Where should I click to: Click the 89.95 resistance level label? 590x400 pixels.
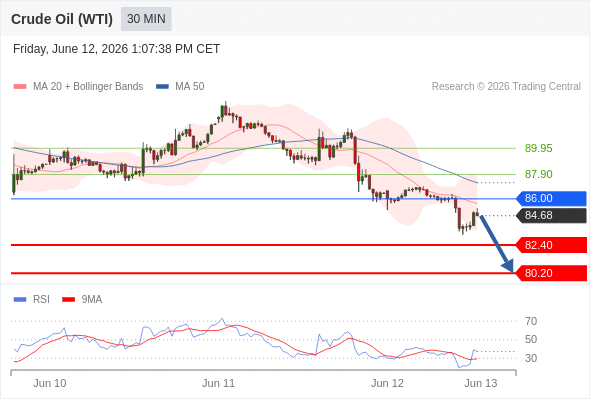tap(538, 148)
